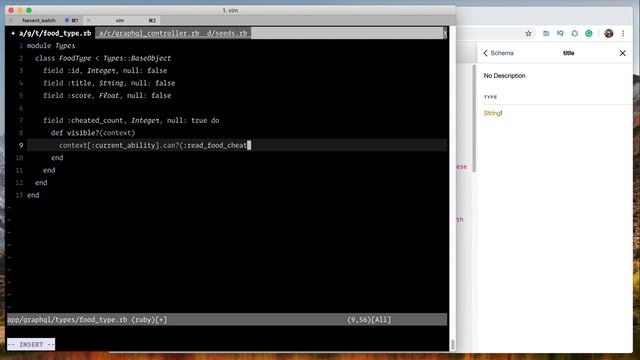Close the vim terminal tab
The height and width of the screenshot is (360, 640).
[x=89, y=20]
